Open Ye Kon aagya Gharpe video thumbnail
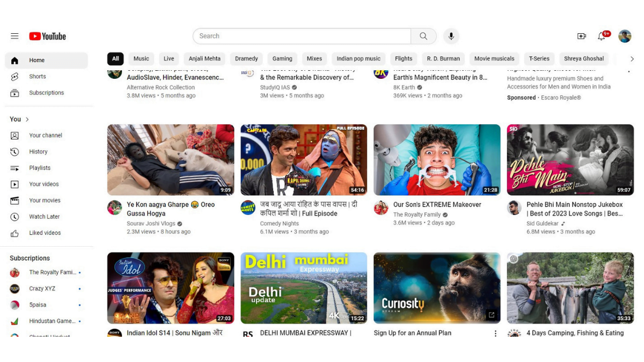This screenshot has height=362, width=644. 171,160
